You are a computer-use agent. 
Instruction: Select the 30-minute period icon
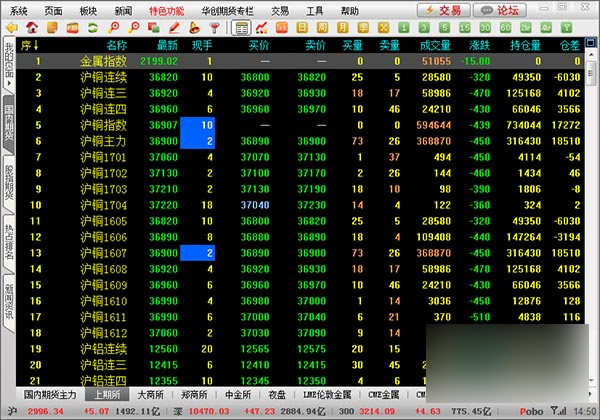coord(485,28)
